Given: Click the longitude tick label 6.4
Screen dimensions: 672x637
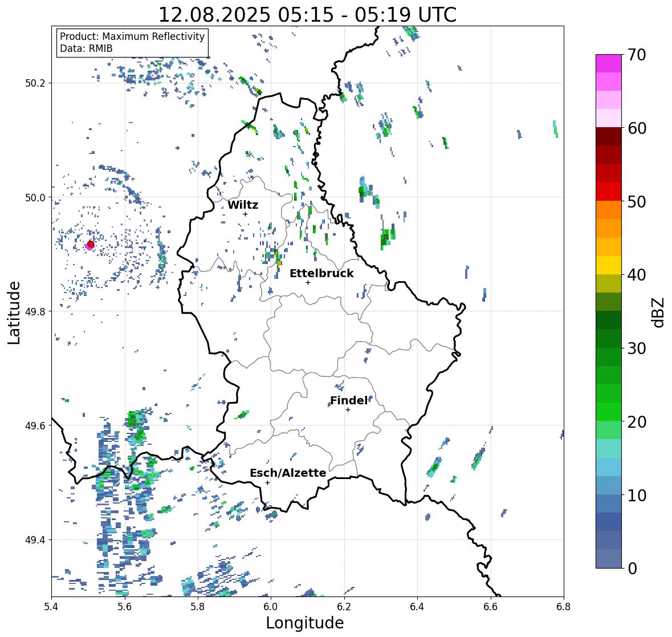Looking at the screenshot, I should (417, 607).
